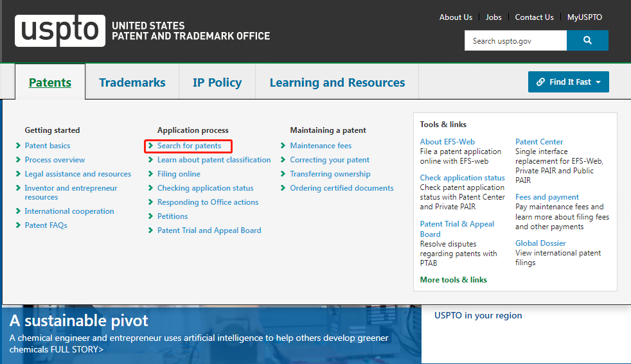Click the Search uspto.gov input field
The image size is (631, 364).
pos(515,40)
